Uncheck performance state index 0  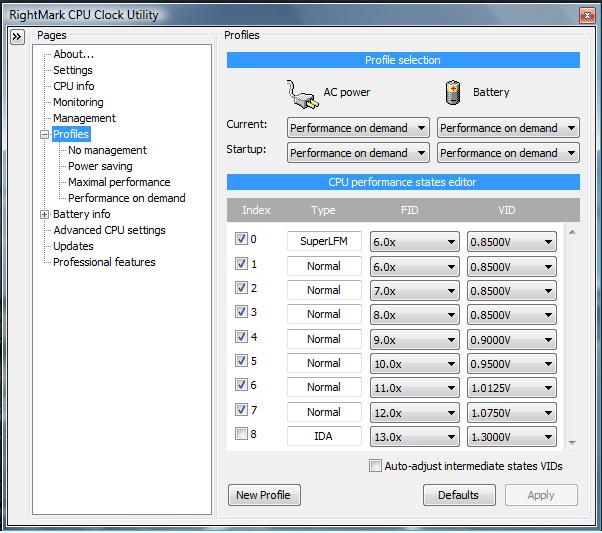[x=241, y=238]
